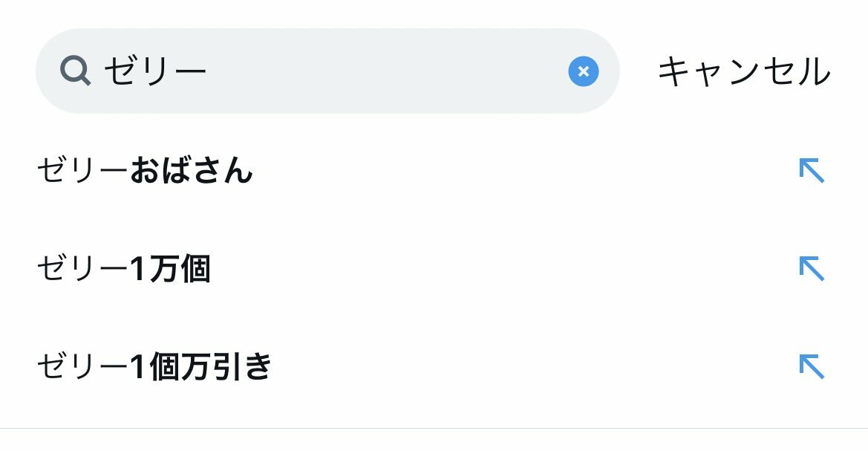Click the typed ゼリー text in search bar

click(154, 71)
